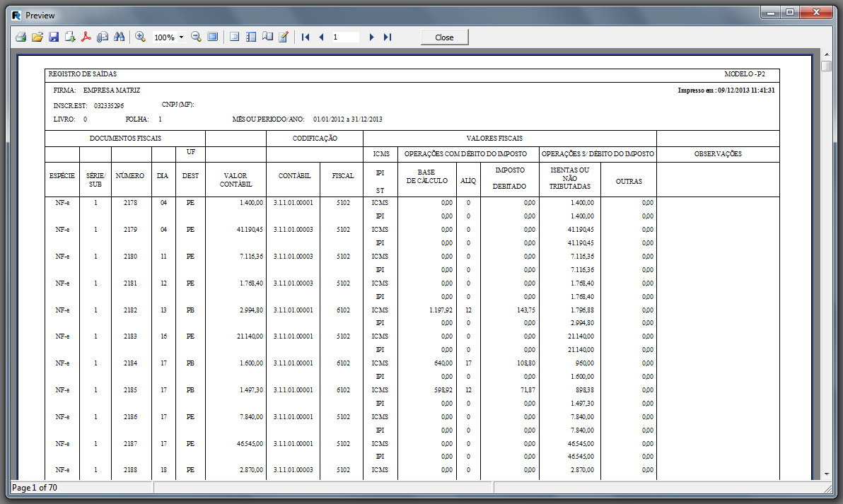Click document number 2179
The image size is (843, 504).
point(130,230)
